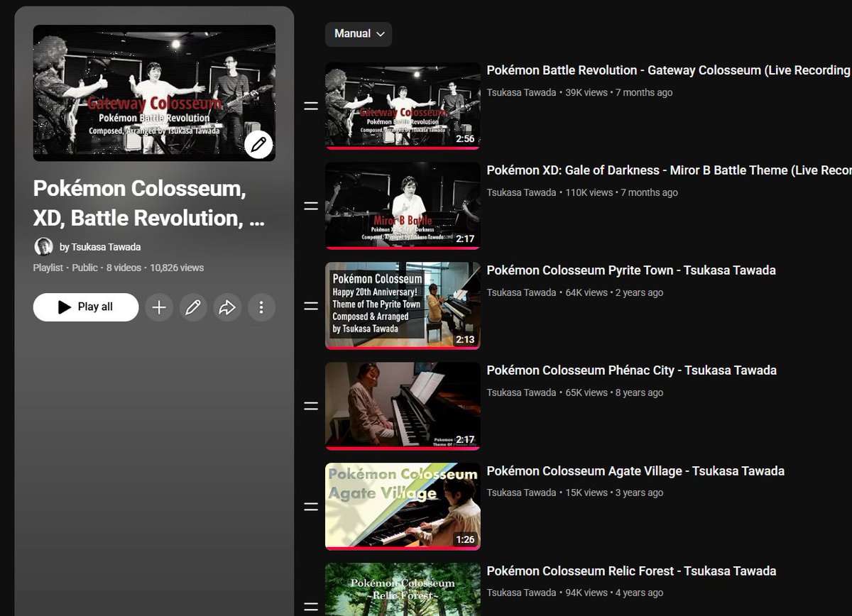This screenshot has height=616, width=852.
Task: Click Miror B Battle video thumbnail
Action: click(403, 206)
